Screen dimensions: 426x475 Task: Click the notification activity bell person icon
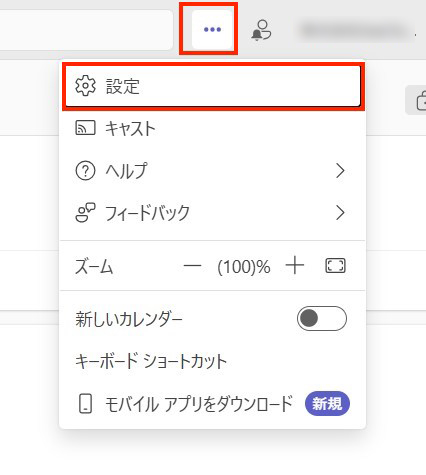(x=261, y=30)
